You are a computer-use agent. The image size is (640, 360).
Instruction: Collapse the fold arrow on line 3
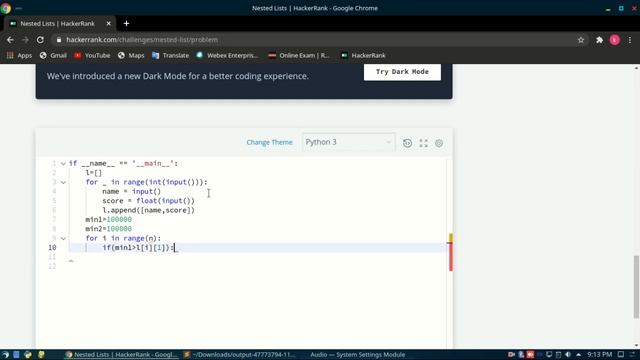coord(63,182)
